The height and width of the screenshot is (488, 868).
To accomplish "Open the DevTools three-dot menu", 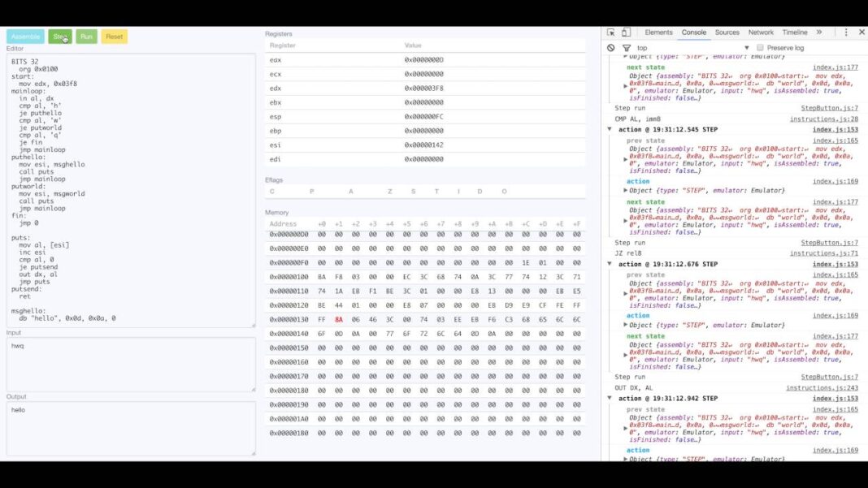I will [846, 32].
